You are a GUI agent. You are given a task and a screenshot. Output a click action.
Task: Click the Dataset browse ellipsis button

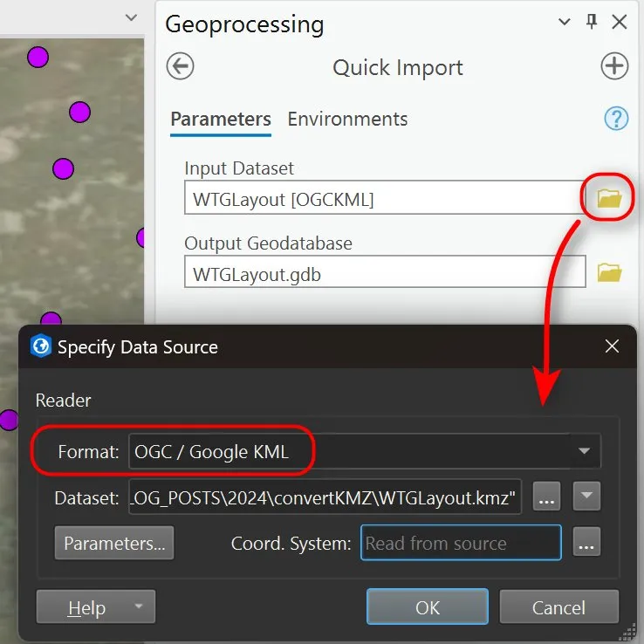tap(546, 497)
